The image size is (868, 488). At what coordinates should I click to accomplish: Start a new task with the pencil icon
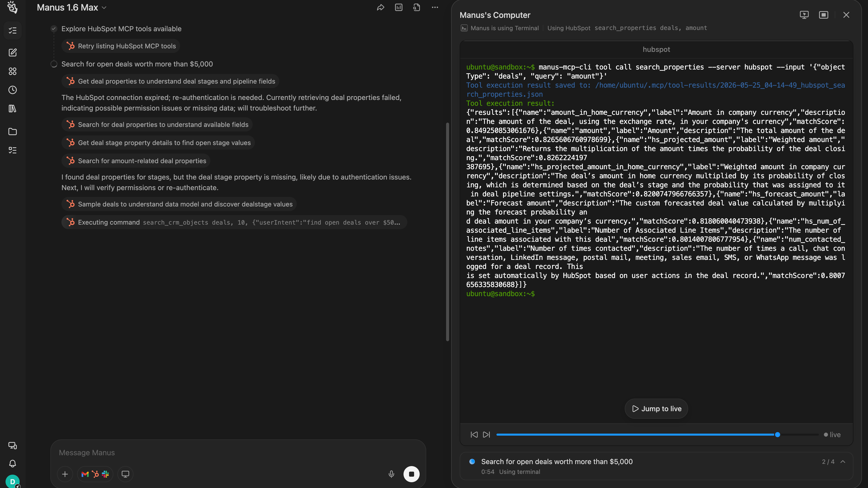[x=12, y=53]
